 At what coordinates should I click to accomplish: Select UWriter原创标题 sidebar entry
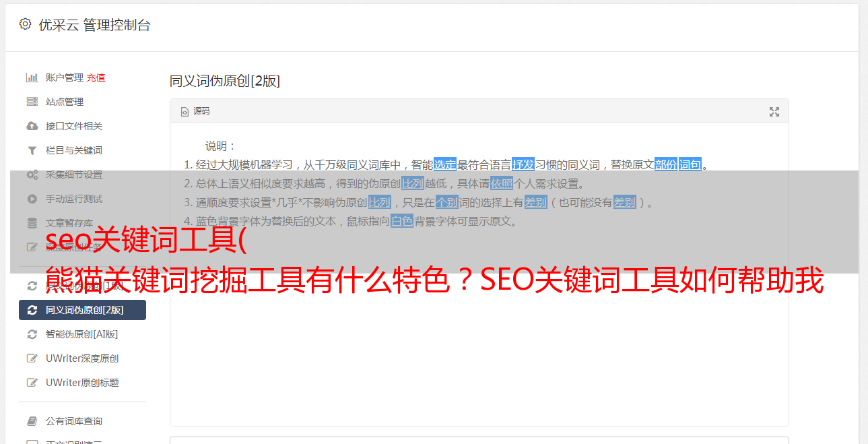pos(82,383)
